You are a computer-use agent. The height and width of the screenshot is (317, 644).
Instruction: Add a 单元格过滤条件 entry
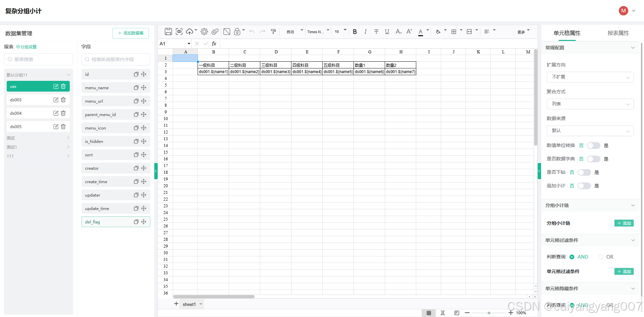tap(624, 271)
